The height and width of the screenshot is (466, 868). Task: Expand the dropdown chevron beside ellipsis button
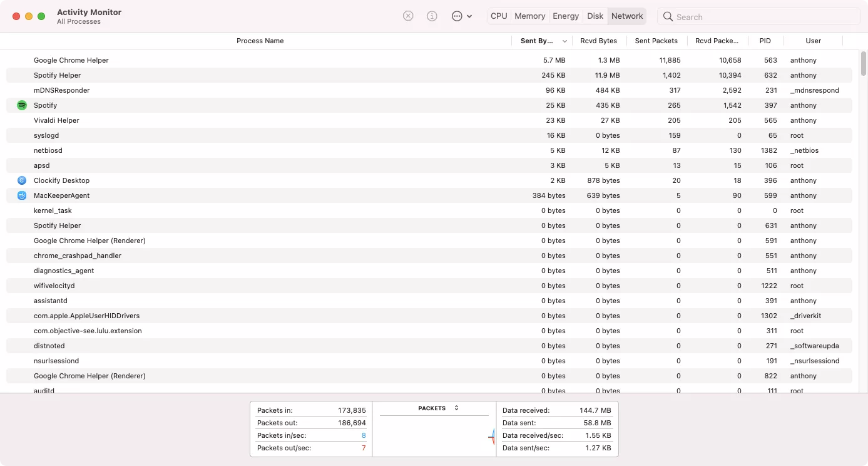469,17
